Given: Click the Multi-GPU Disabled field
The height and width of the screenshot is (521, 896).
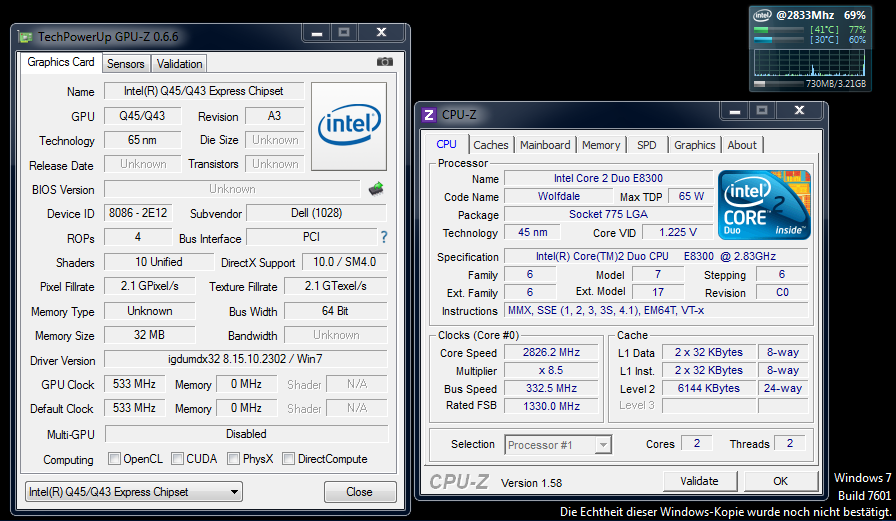Looking at the screenshot, I should click(246, 434).
